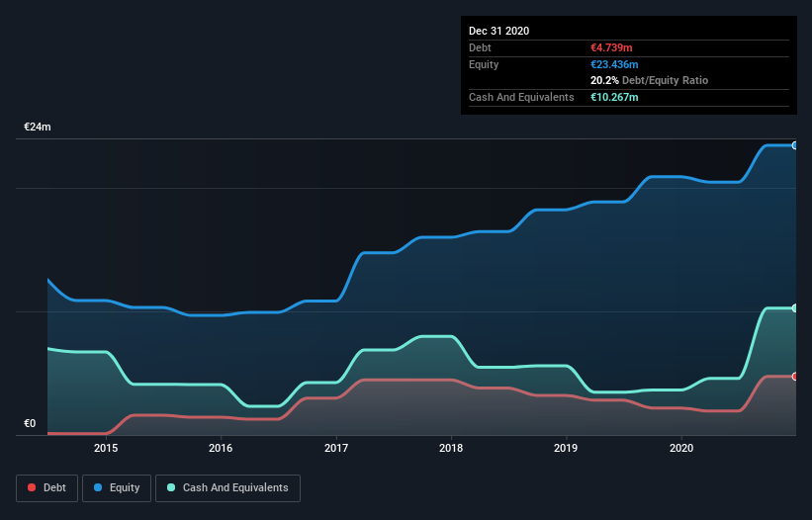
Task: Click the 2016 x-axis label
Action: [x=221, y=448]
